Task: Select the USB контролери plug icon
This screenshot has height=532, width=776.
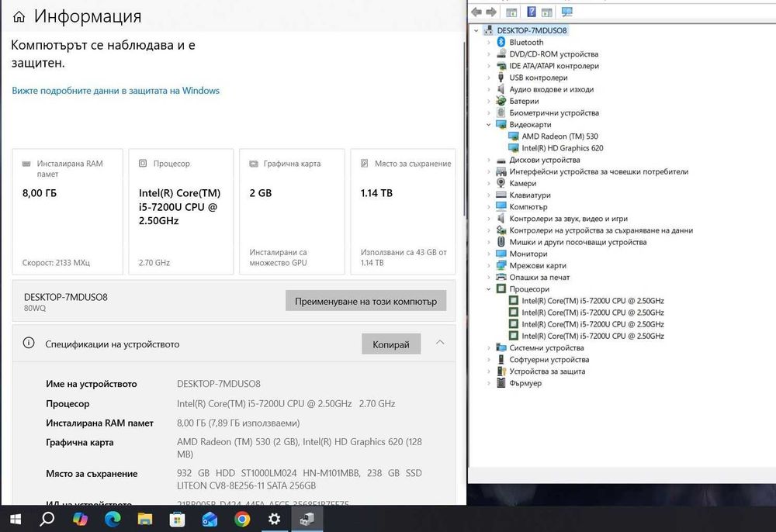Action: coord(501,77)
